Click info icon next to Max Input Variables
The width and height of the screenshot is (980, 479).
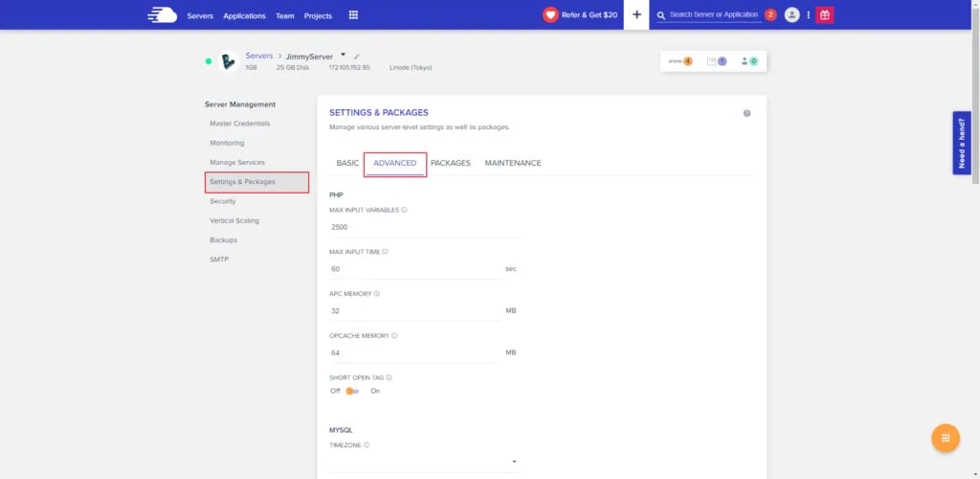tap(404, 210)
